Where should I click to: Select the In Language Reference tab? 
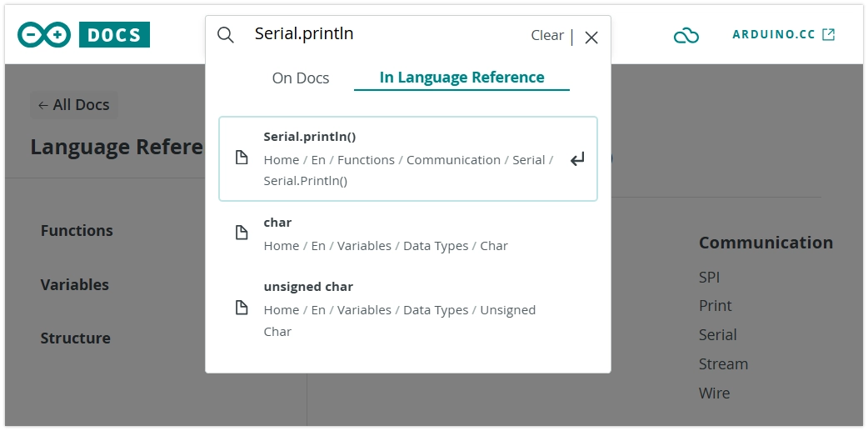click(x=461, y=78)
